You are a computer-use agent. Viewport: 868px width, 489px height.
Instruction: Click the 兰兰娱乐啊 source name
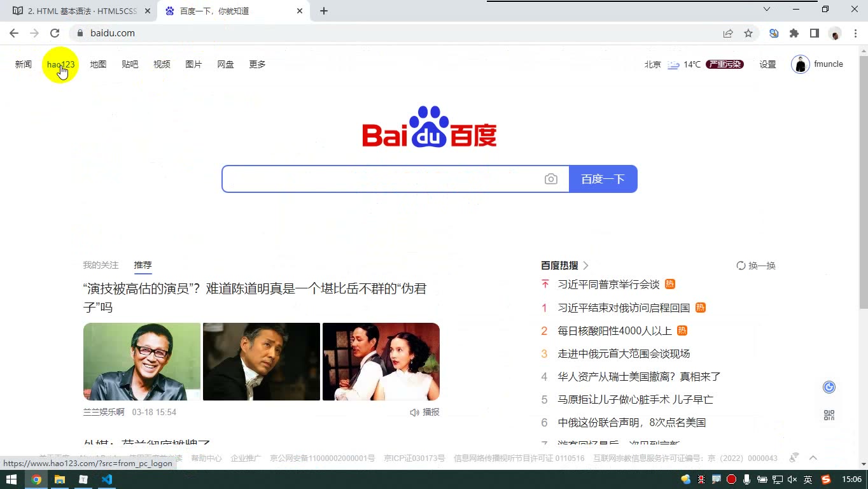104,412
